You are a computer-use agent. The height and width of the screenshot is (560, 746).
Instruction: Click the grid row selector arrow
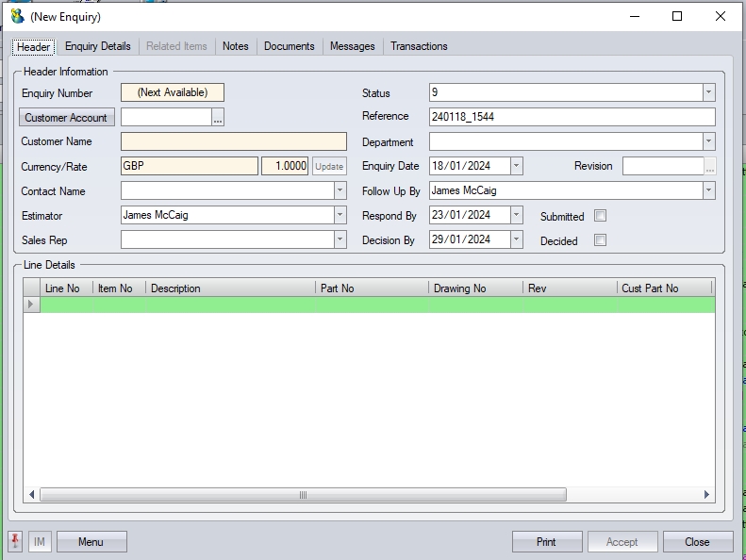[32, 305]
